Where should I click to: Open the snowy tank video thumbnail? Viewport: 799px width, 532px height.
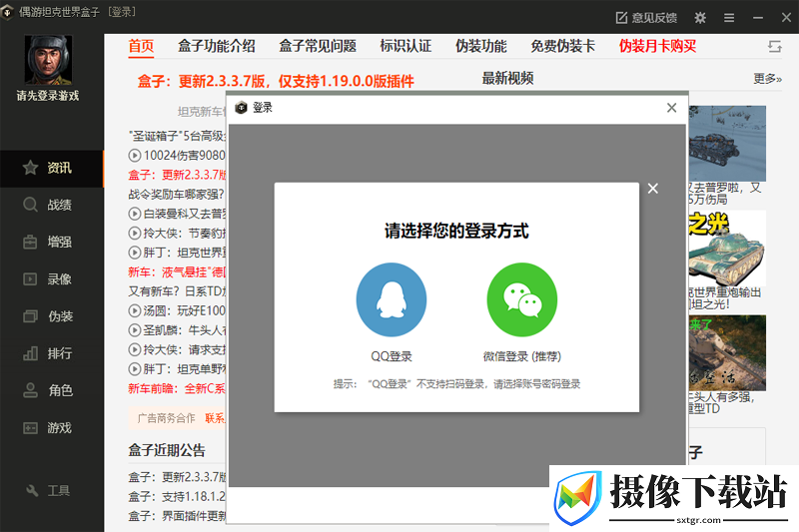727,143
